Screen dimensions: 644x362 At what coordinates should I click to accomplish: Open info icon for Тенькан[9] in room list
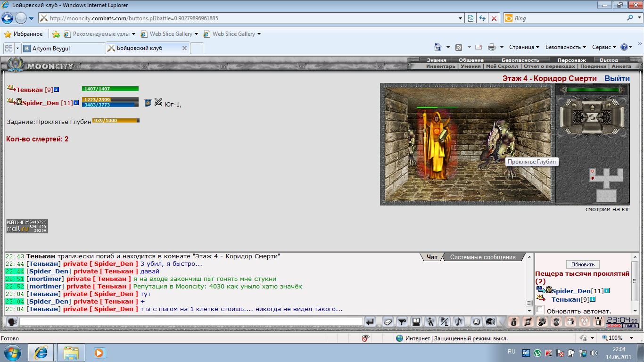[x=593, y=299]
